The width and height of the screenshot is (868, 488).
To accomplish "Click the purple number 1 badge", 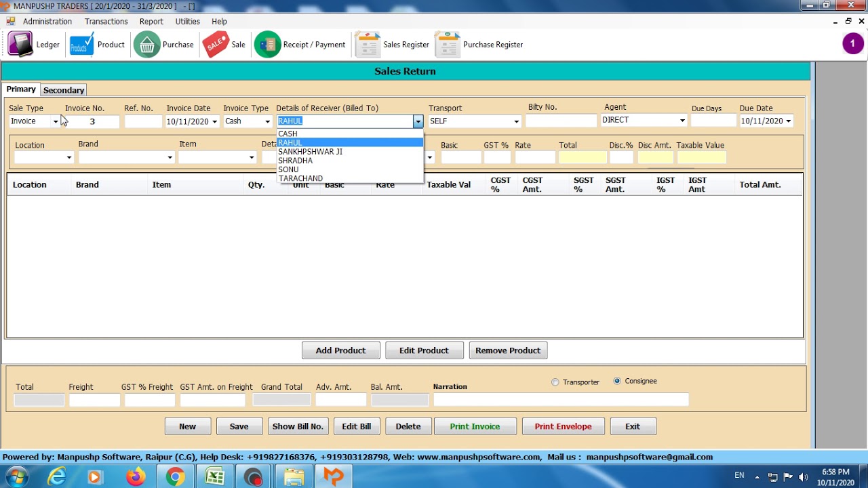I will click(x=853, y=44).
